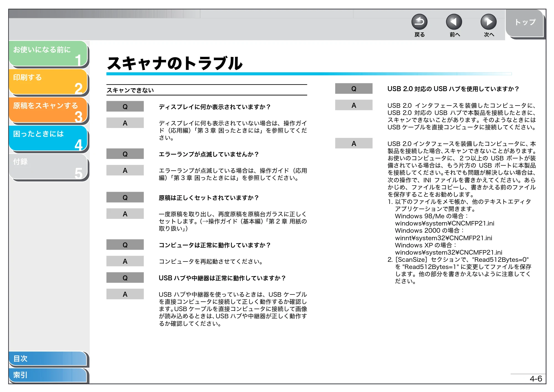
Task: Click the line Windows 2000 の場合
Action: click(x=429, y=230)
